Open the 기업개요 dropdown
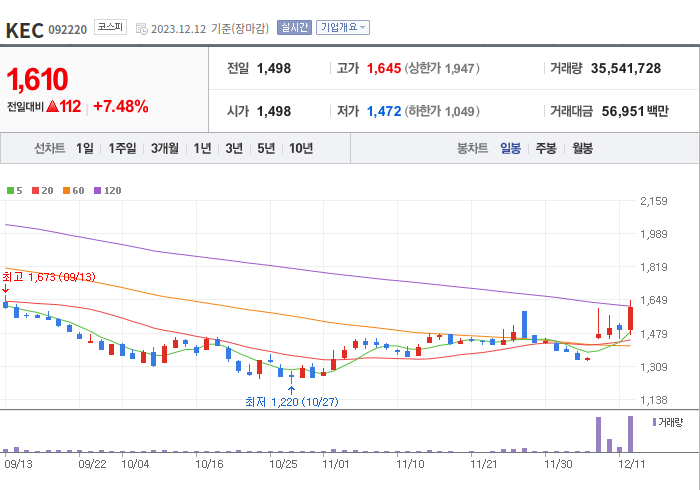Screen dimensions: 700x490 (343, 27)
